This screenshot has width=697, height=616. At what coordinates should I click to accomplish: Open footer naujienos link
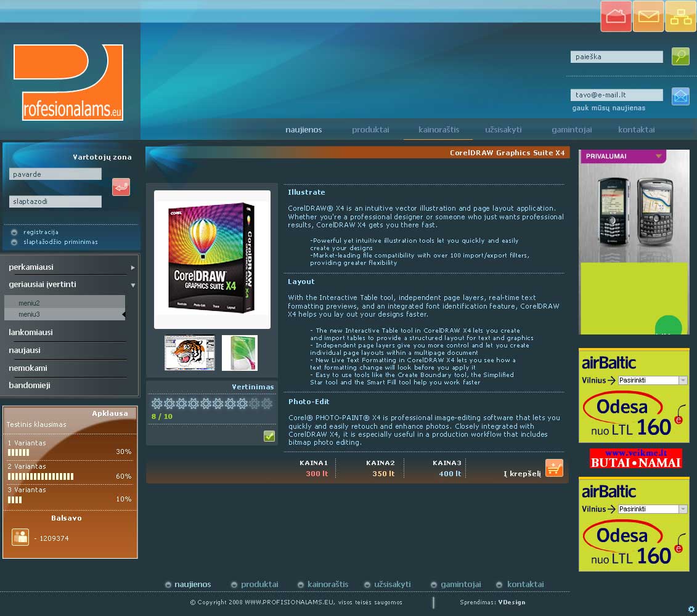coord(192,585)
